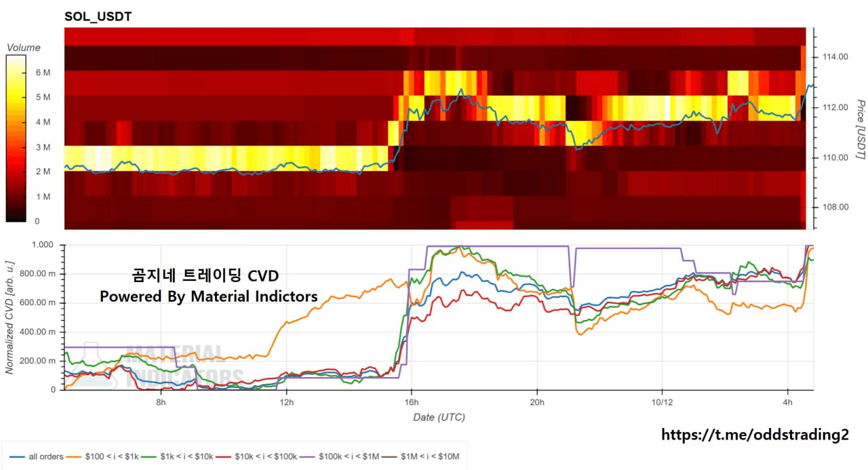Select the '5 M' volume scale label
Image resolution: width=868 pixels, height=470 pixels.
coord(42,97)
